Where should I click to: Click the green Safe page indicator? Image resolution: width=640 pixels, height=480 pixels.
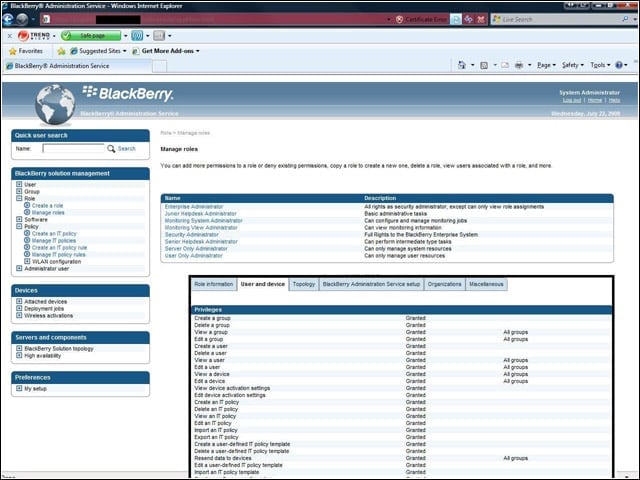tap(91, 36)
